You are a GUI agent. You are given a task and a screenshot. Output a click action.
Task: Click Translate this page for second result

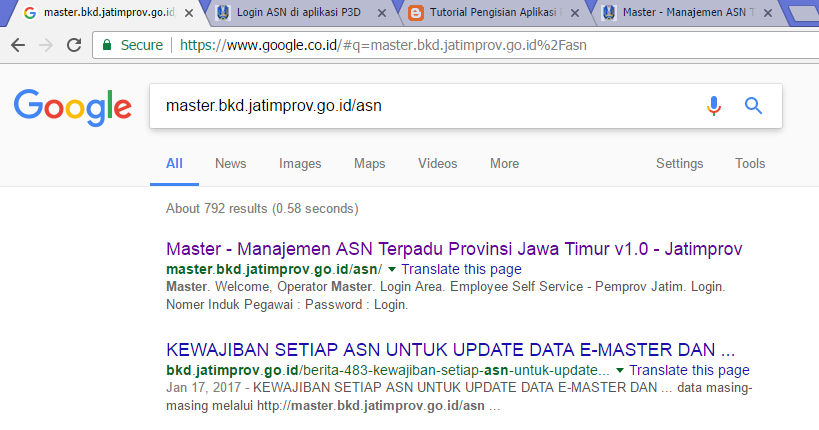689,370
